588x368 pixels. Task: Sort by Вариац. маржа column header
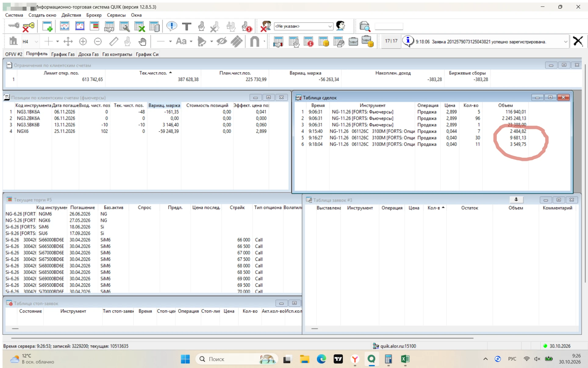[164, 105]
